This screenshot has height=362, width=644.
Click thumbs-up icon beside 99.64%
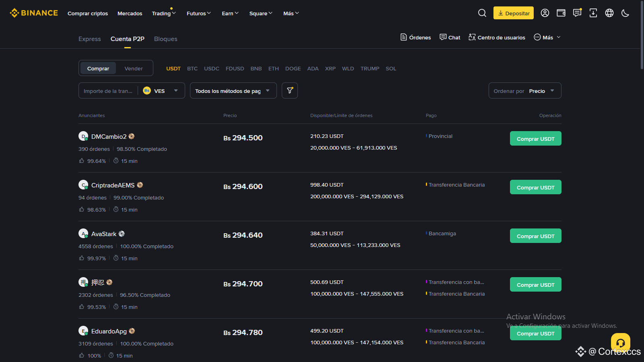coord(82,160)
